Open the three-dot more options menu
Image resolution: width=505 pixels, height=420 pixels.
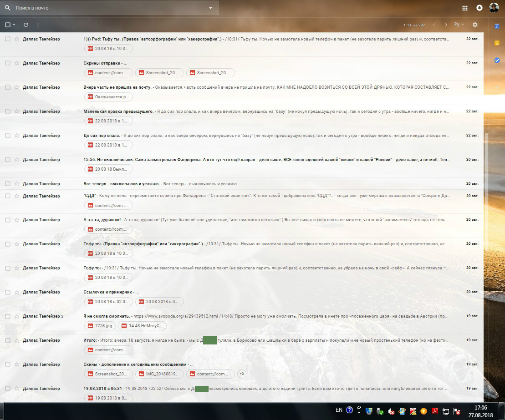point(38,25)
